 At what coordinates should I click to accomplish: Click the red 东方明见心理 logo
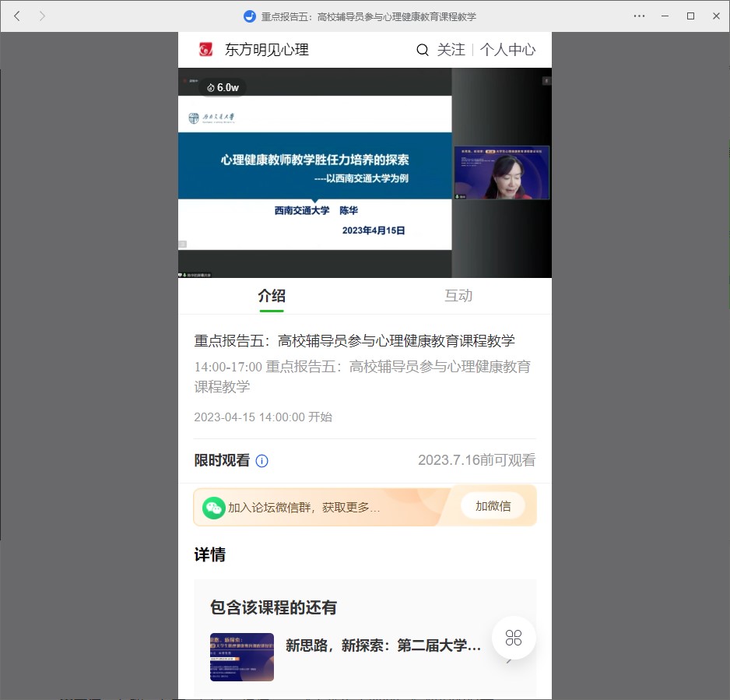[205, 50]
